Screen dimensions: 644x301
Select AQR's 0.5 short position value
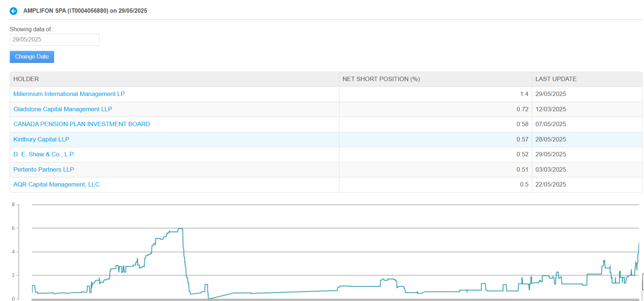coord(524,184)
